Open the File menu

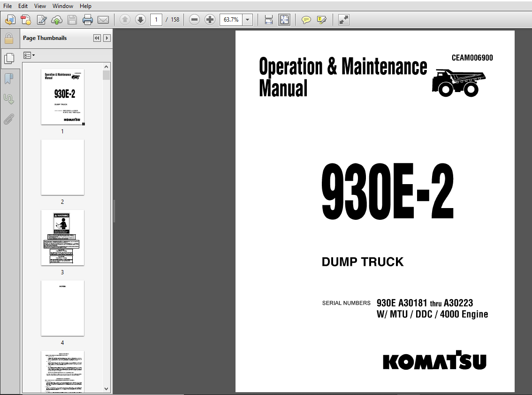click(x=8, y=6)
